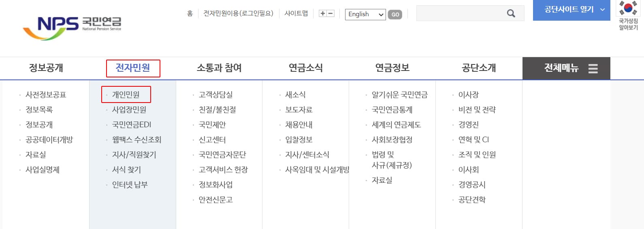Open the English language dropdown
Viewport: 644px width, 229px height.
pos(365,14)
